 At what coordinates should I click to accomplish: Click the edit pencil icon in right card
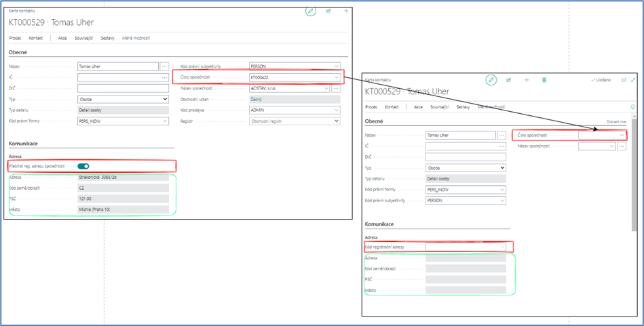coord(491,80)
